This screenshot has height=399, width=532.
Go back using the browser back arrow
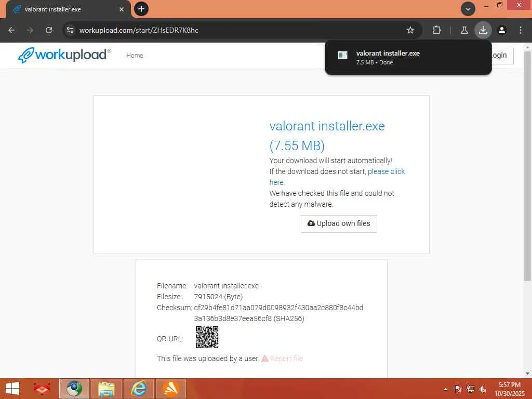(x=11, y=30)
